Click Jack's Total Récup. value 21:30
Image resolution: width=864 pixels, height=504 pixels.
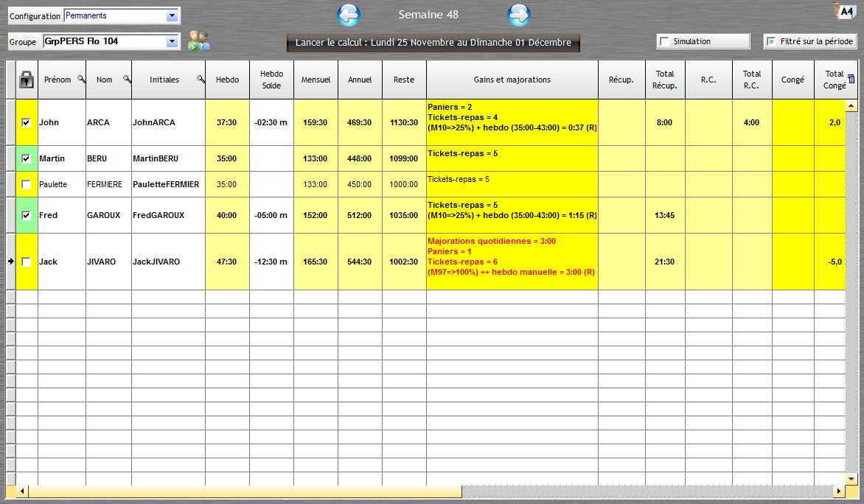point(665,262)
